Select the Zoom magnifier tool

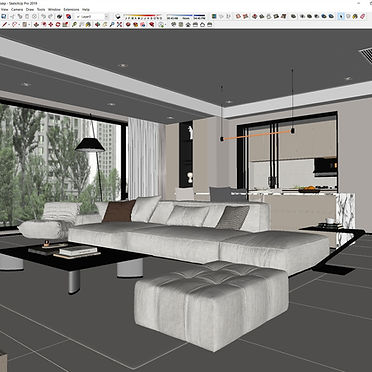pos(112,24)
